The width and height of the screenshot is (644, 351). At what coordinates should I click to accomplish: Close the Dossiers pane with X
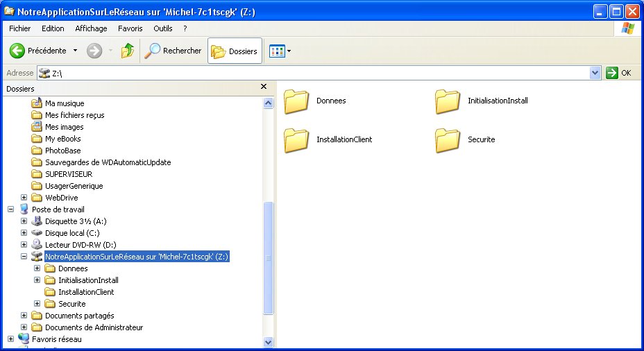tap(264, 87)
